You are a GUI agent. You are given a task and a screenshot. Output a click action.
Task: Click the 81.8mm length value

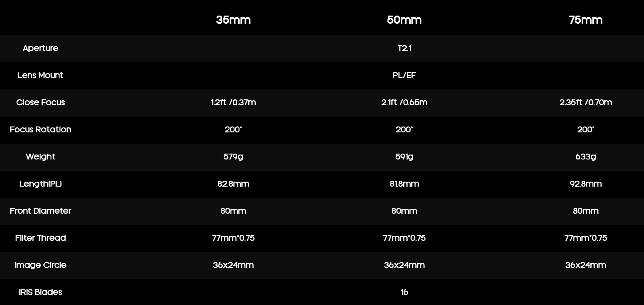click(404, 184)
